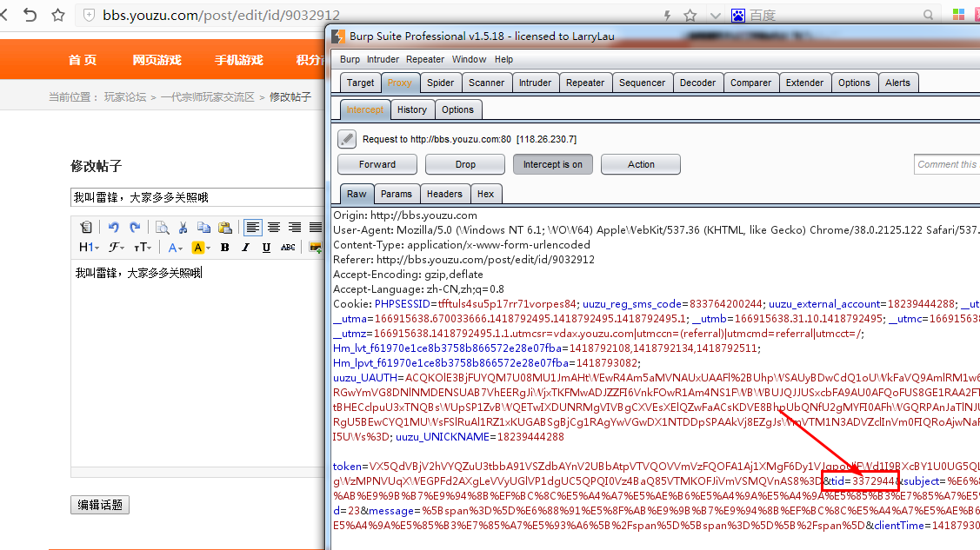Screen dimensions: 980x550
Task: Switch request view to Params tab
Action: tap(397, 194)
